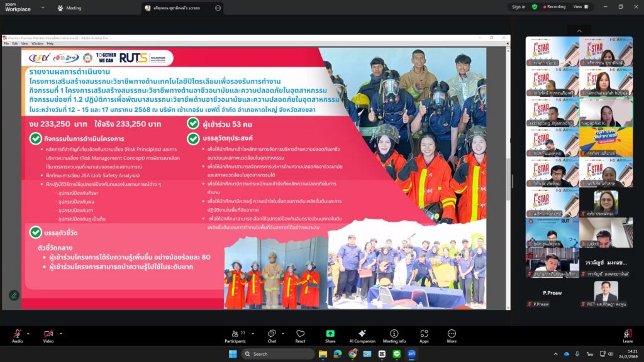The width and height of the screenshot is (644, 362).
Task: Select Napaphat K. participant video tile
Action: tap(606, 112)
